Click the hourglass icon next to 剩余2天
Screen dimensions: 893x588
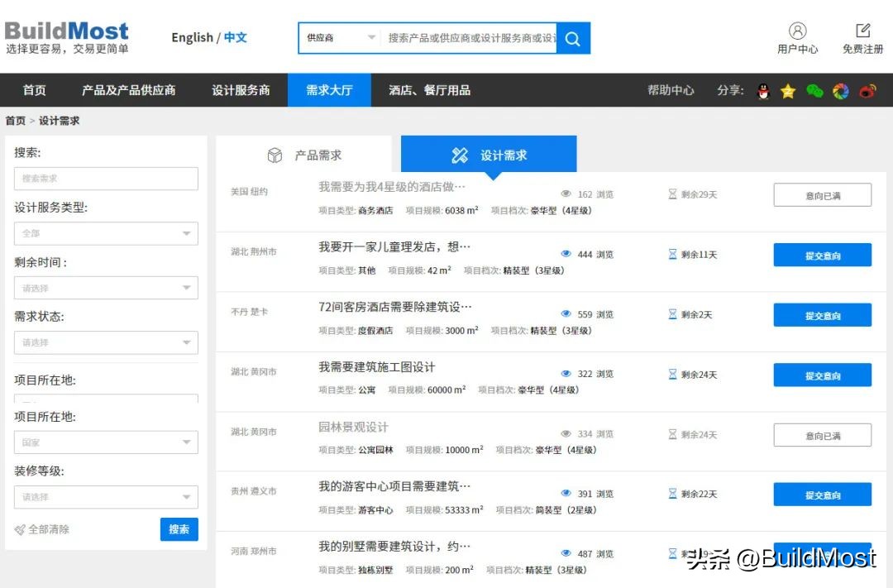pos(672,314)
